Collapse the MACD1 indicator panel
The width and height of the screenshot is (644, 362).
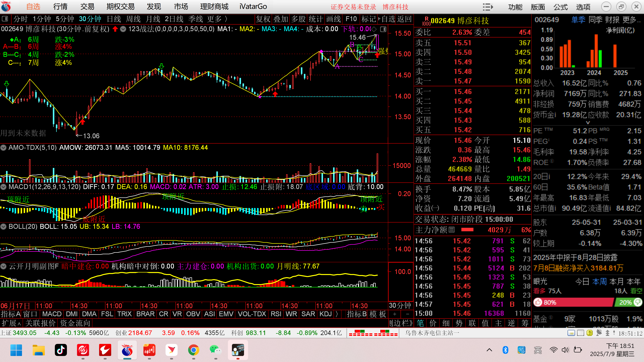tap(4, 187)
